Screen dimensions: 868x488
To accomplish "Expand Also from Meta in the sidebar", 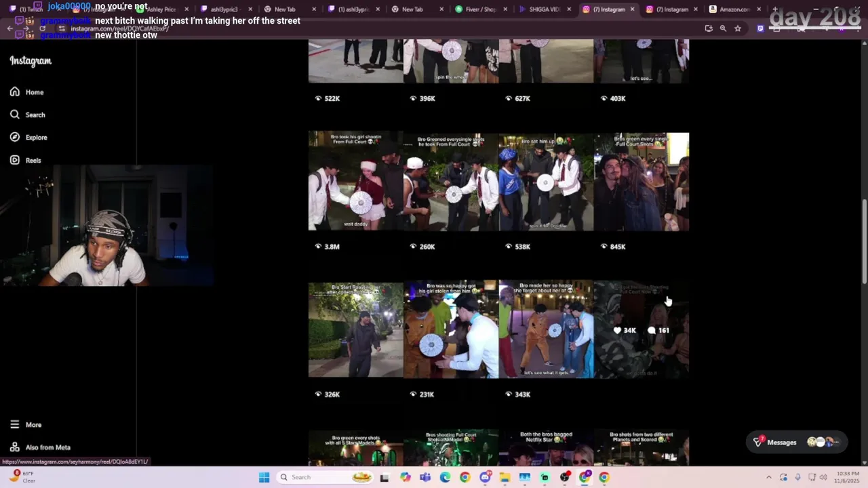I will (x=40, y=447).
